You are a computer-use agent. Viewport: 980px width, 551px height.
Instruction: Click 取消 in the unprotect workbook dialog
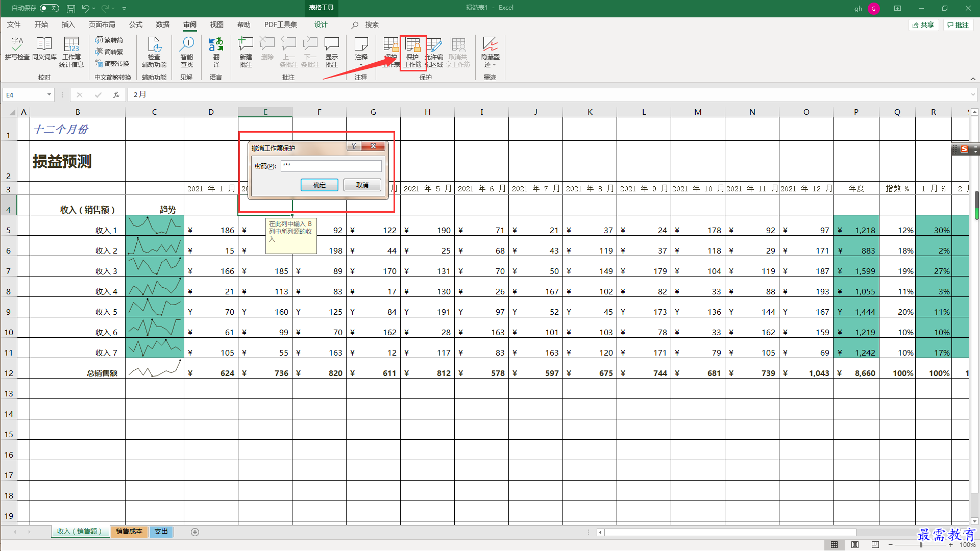(362, 185)
